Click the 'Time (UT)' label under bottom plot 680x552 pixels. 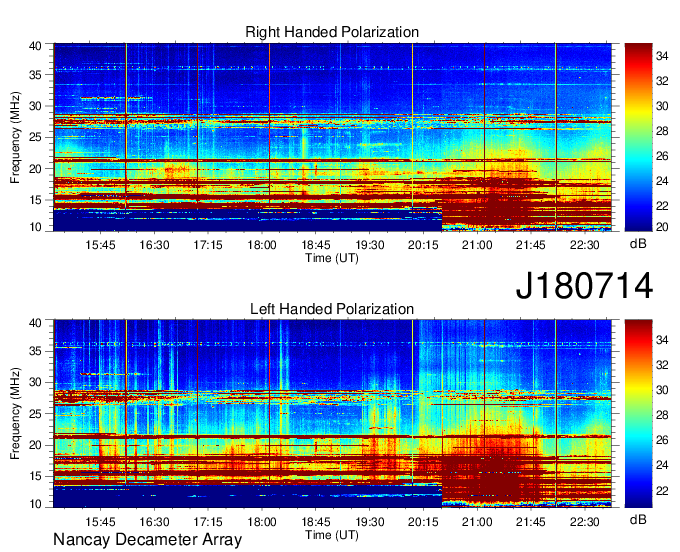coord(332,535)
